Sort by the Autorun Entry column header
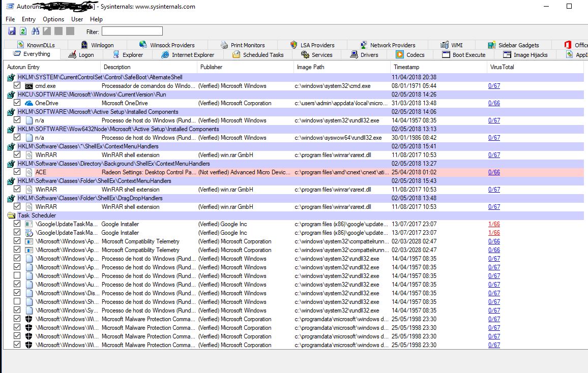Screen dimensions: 588x373 click(x=52, y=67)
